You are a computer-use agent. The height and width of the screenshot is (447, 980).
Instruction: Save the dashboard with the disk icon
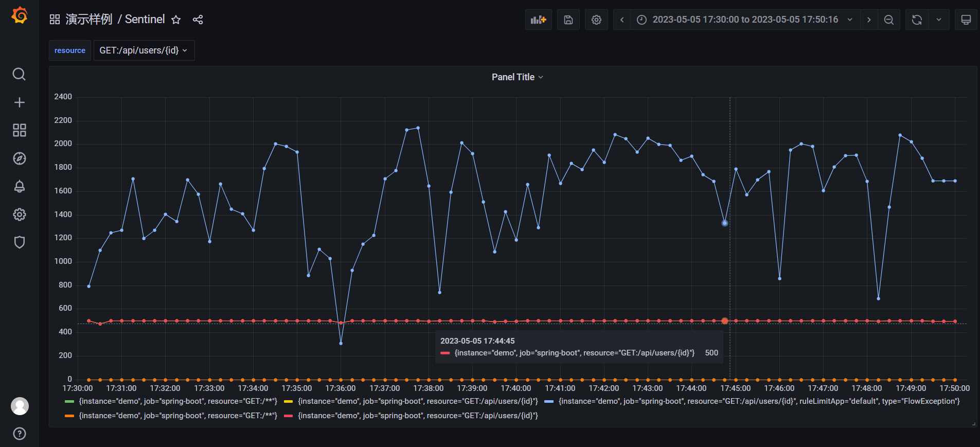(x=568, y=20)
